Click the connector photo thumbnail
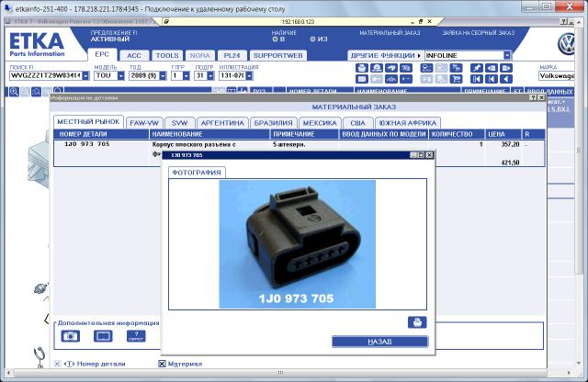 298,244
